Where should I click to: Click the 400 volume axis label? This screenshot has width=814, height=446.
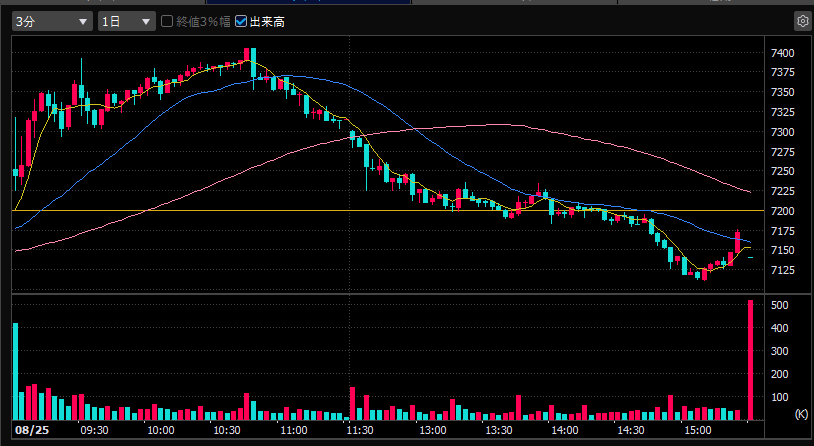click(780, 328)
